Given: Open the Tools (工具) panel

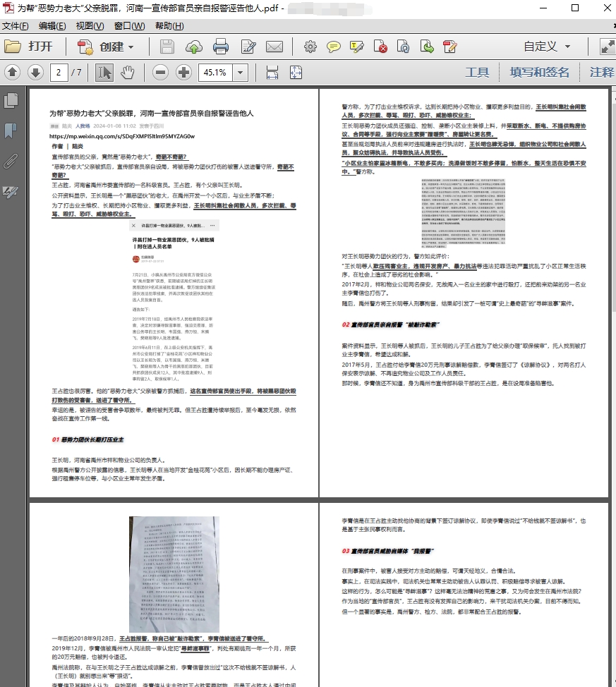Looking at the screenshot, I should point(477,72).
